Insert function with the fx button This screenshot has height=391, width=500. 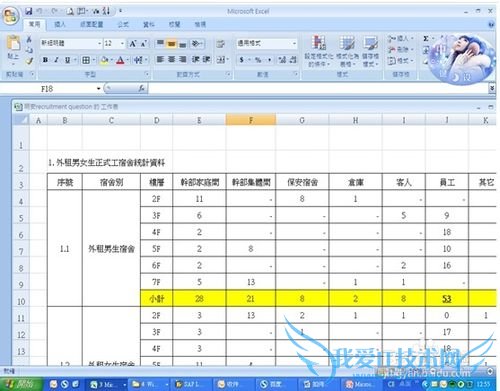pyautogui.click(x=142, y=88)
